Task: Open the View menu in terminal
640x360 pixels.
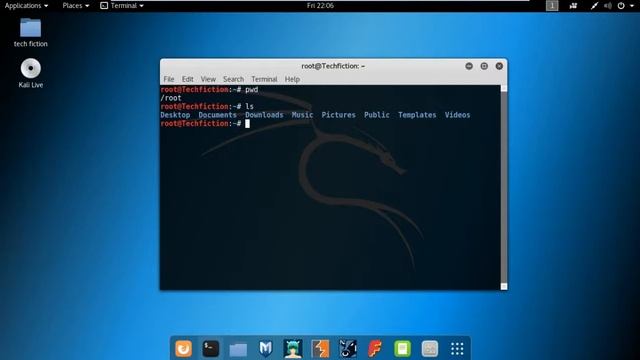Action: 208,79
